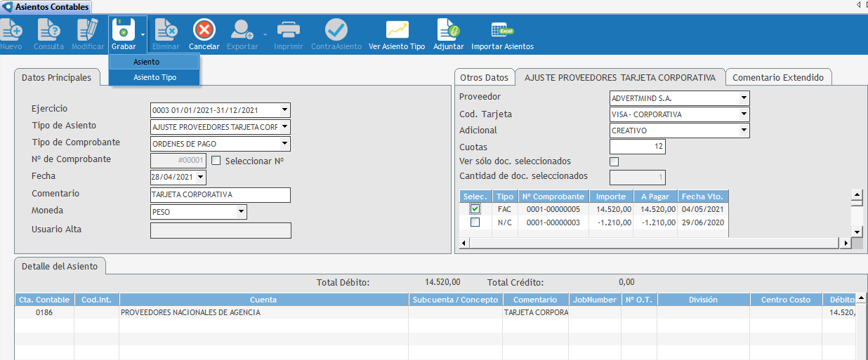868x360 pixels.
Task: Click the Adjuntar attachment icon
Action: (x=449, y=29)
